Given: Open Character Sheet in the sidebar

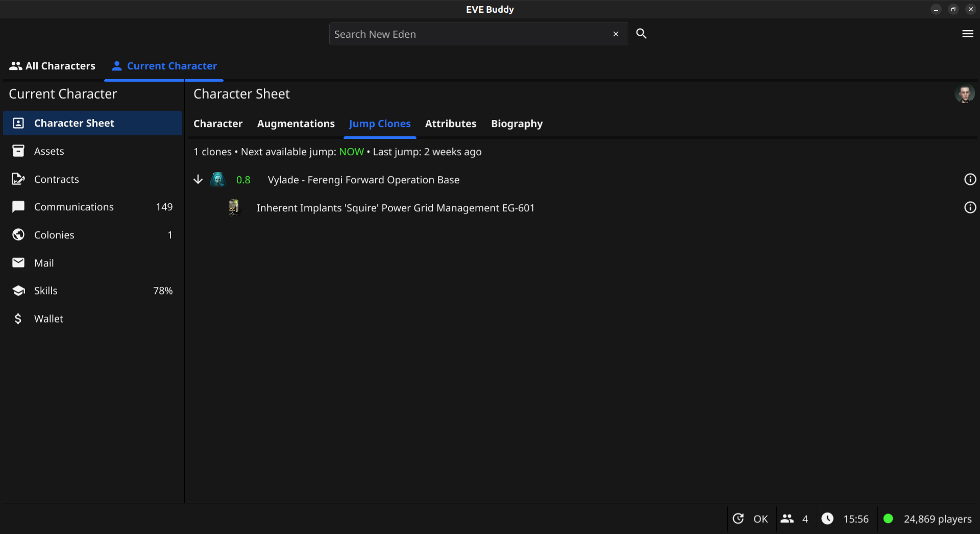Looking at the screenshot, I should tap(92, 123).
